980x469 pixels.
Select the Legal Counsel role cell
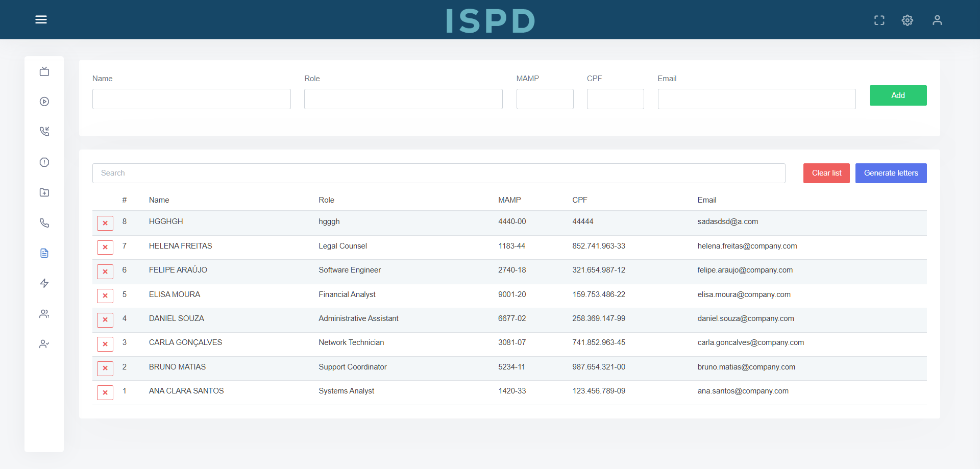coord(342,246)
